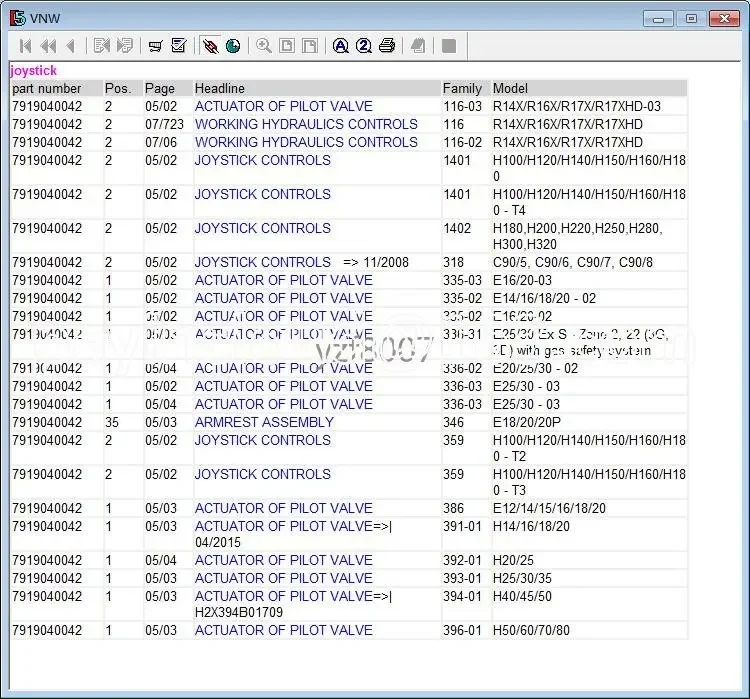This screenshot has width=750, height=699.
Task: Open ARMREST ASSEMBLY headline link
Action: [264, 422]
